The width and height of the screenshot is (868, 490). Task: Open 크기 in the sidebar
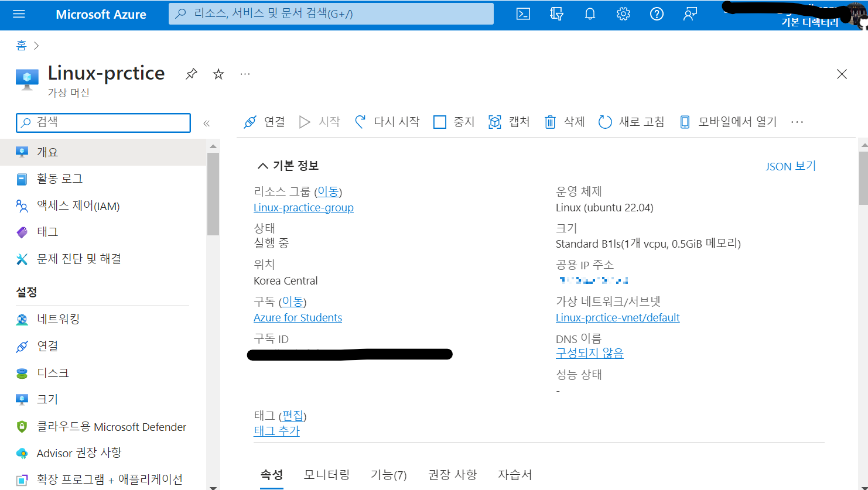(x=103, y=399)
